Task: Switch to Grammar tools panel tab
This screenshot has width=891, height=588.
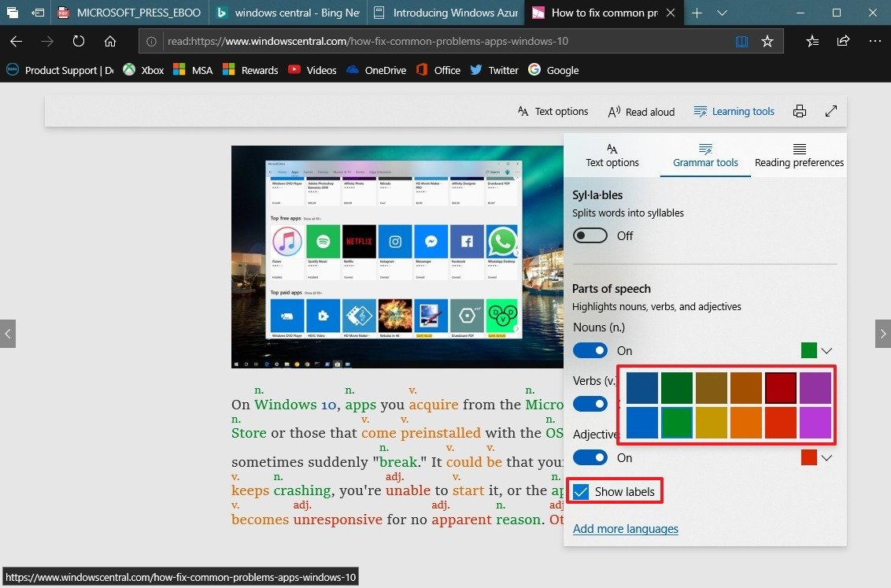Action: click(x=705, y=155)
